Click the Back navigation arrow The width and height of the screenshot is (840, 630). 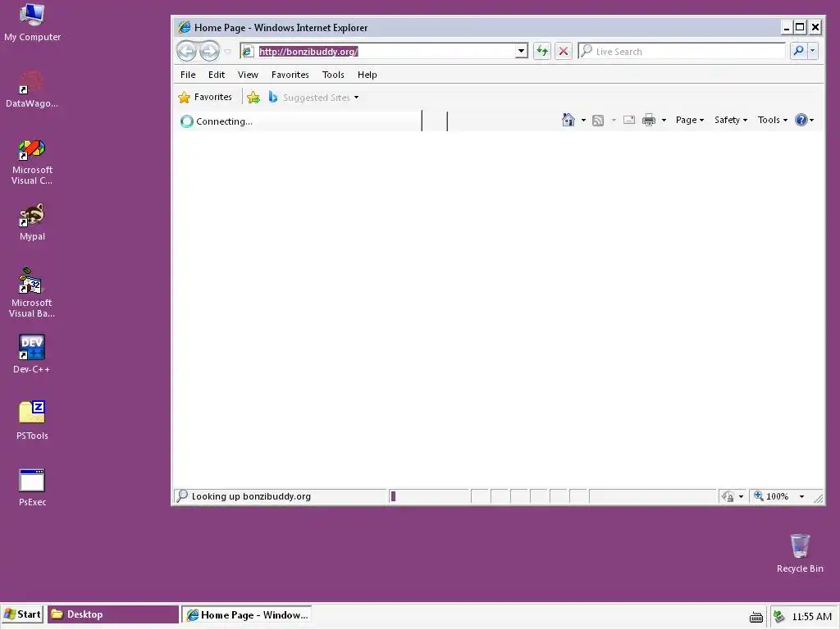[186, 52]
